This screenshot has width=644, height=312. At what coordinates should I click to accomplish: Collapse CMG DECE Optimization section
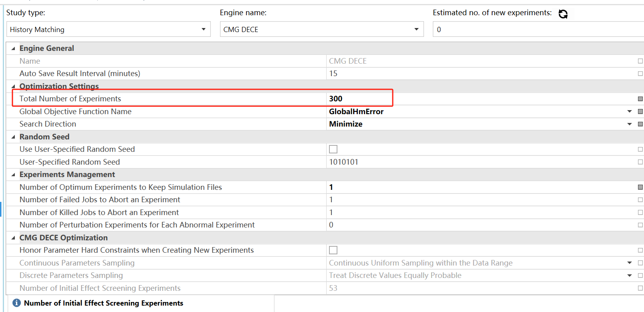tap(13, 238)
